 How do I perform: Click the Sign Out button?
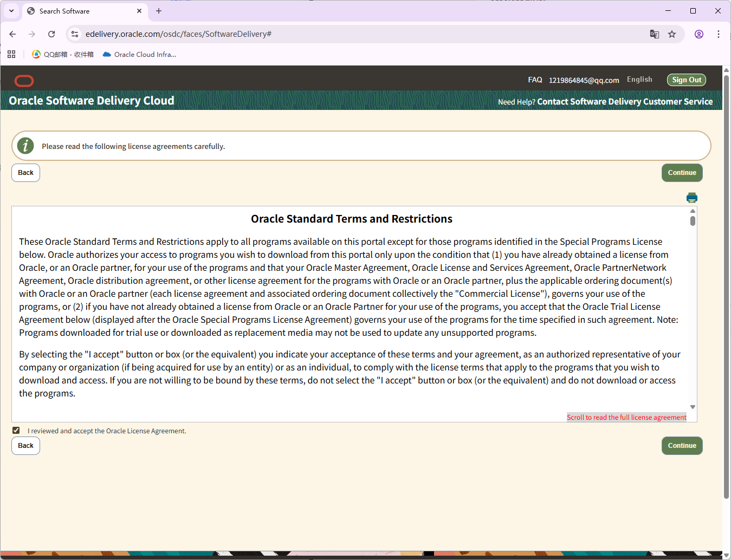point(687,80)
